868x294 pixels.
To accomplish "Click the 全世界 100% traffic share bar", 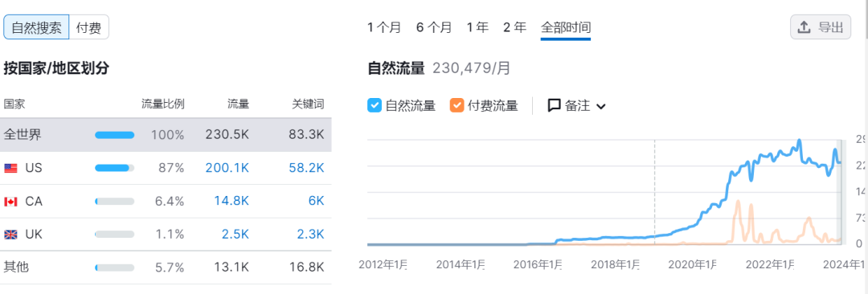I will pos(115,134).
